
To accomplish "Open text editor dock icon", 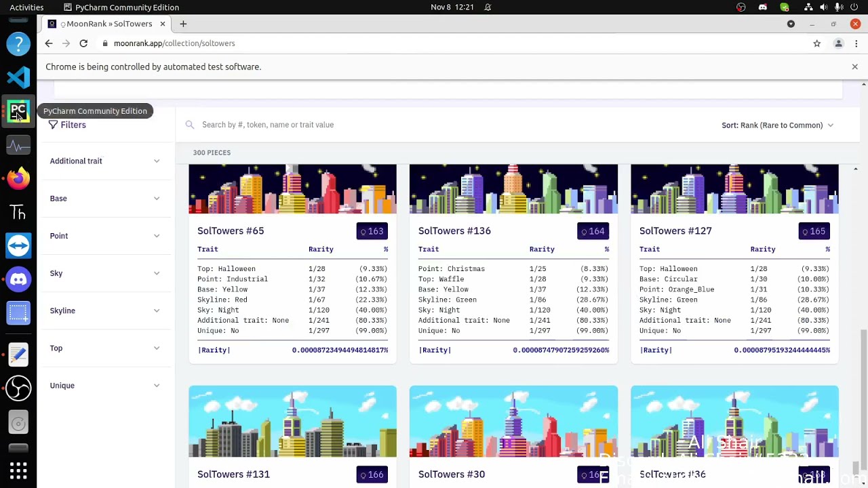I will 18,354.
